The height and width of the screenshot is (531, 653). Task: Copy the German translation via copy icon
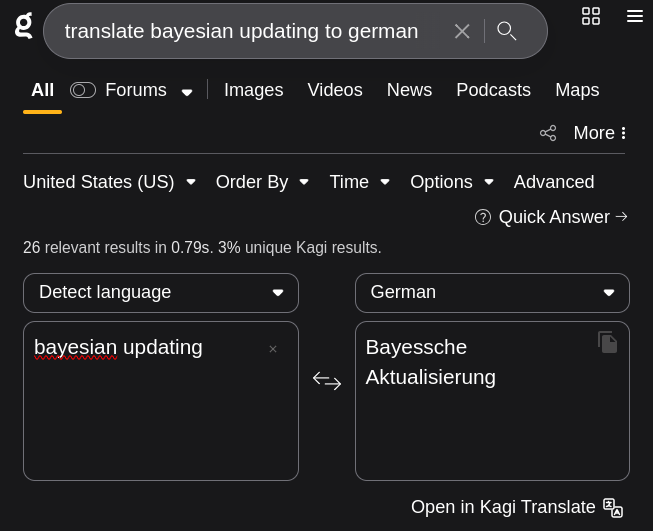pos(608,342)
